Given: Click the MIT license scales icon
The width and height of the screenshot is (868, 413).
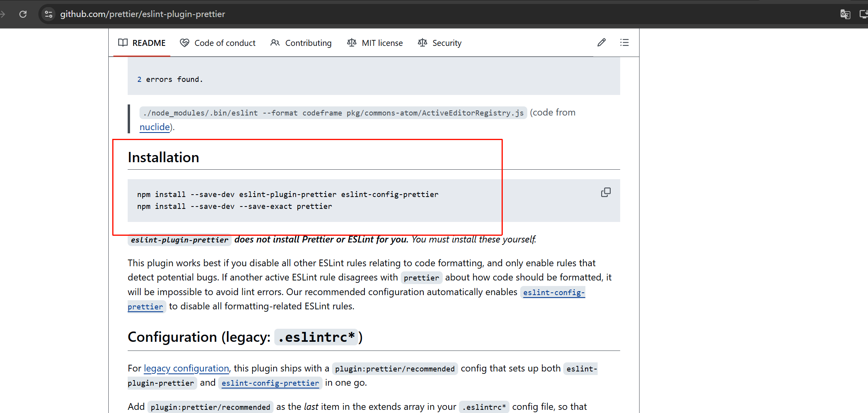Looking at the screenshot, I should pyautogui.click(x=352, y=43).
